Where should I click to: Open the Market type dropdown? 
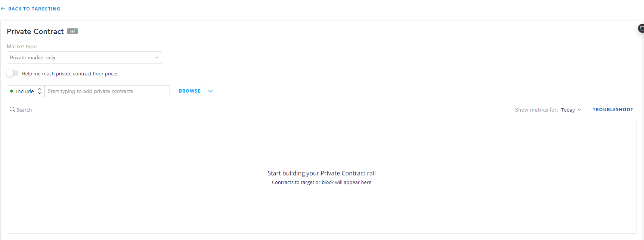pos(84,57)
